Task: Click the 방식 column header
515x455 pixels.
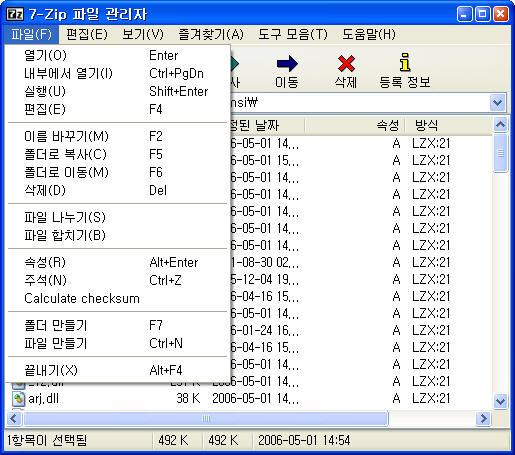Action: [x=448, y=125]
